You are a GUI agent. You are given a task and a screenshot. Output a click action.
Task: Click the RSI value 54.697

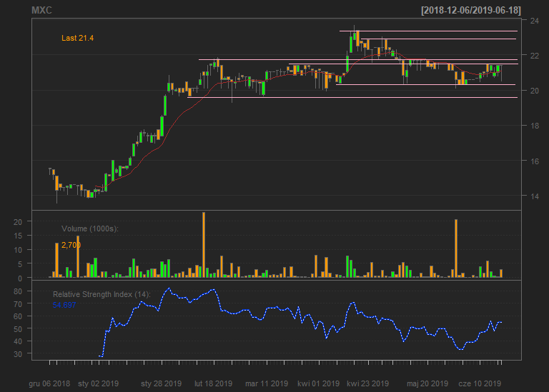(x=64, y=305)
